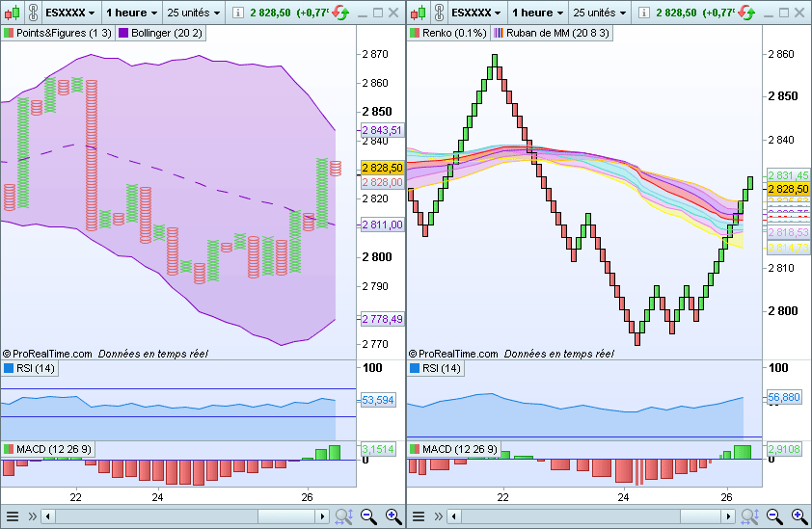Click right scroll arrow of right chart scrollbar
The image size is (812, 529).
(729, 516)
